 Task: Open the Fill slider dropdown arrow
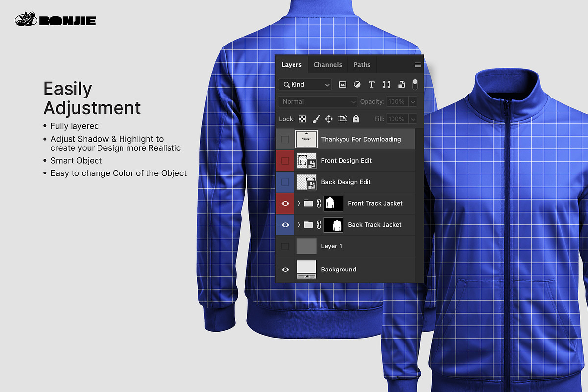413,119
